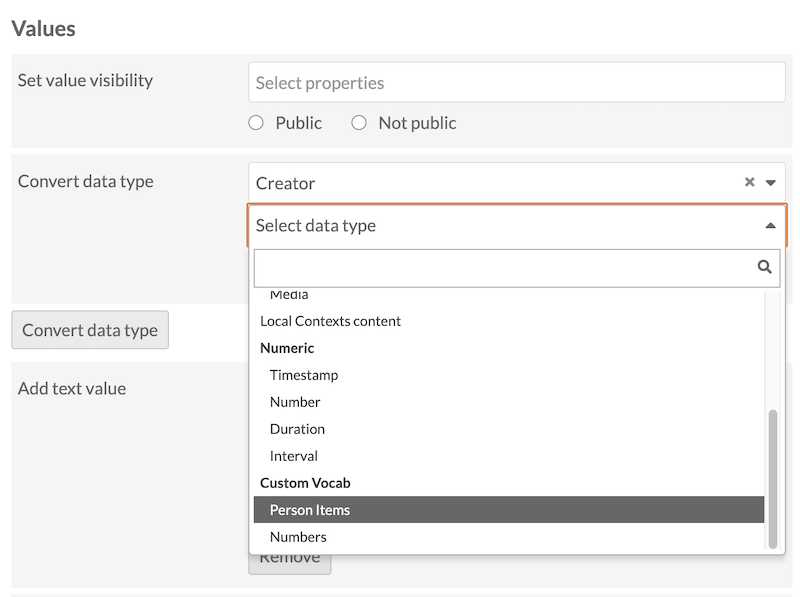Click the magnifier icon in the search field

click(x=764, y=267)
